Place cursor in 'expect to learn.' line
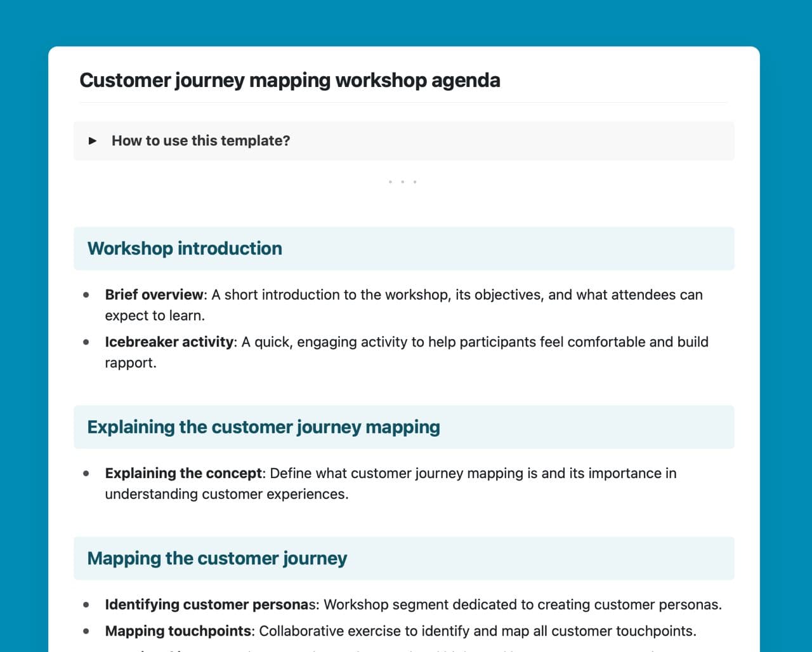The image size is (812, 652). [x=155, y=316]
